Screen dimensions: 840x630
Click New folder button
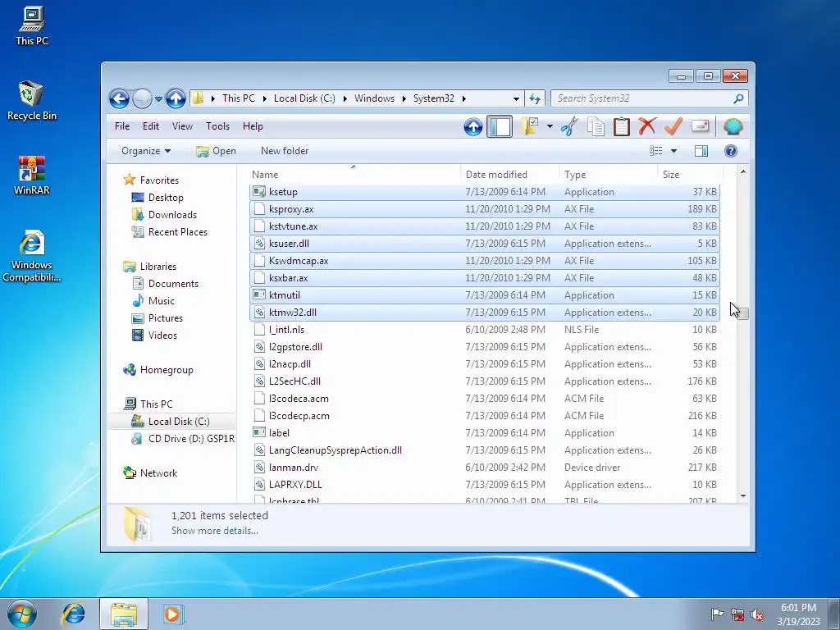285,151
